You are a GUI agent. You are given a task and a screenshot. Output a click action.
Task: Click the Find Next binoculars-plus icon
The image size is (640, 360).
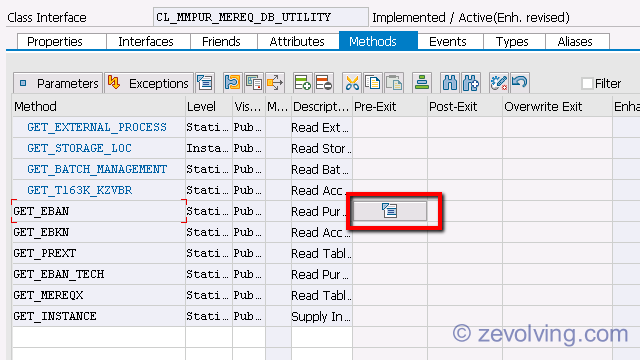click(471, 83)
